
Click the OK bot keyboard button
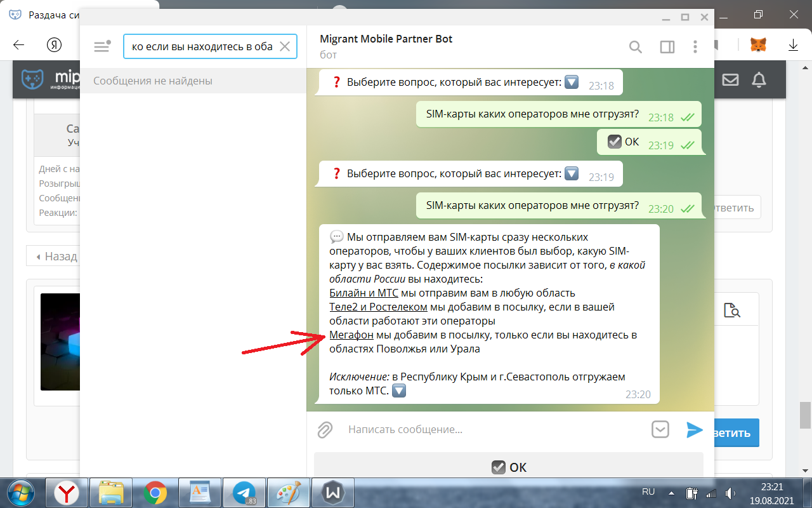pyautogui.click(x=509, y=467)
